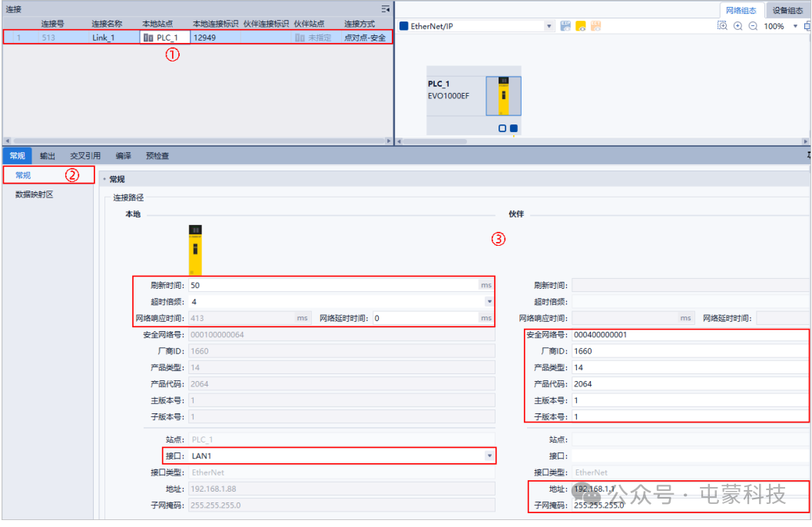
Task: Collapse the 常规 section header
Action: coord(104,179)
